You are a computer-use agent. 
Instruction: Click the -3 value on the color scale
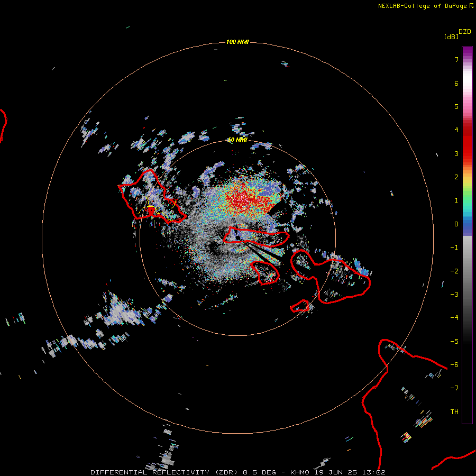point(454,295)
